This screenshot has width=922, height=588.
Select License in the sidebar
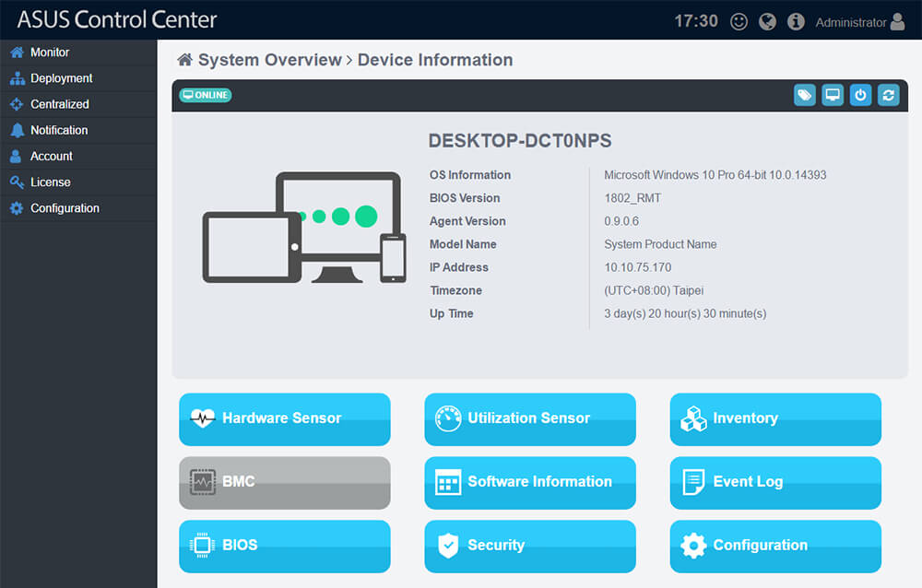click(78, 182)
